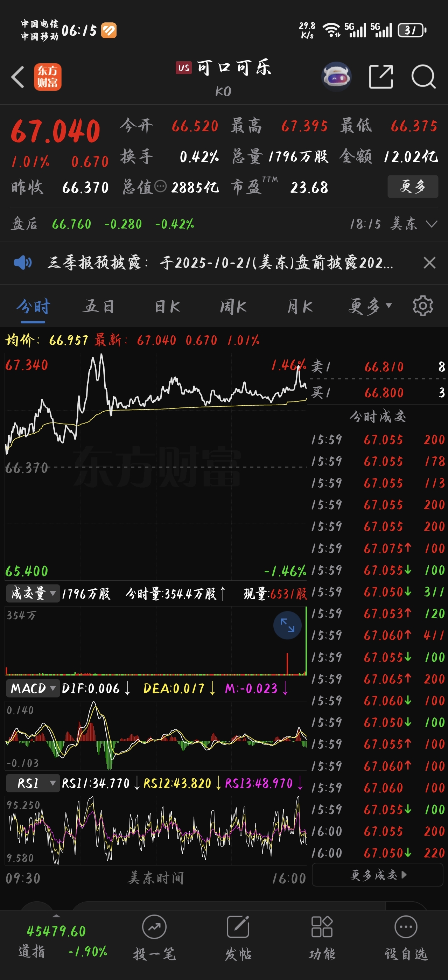Switch to the 月K tab

300,307
